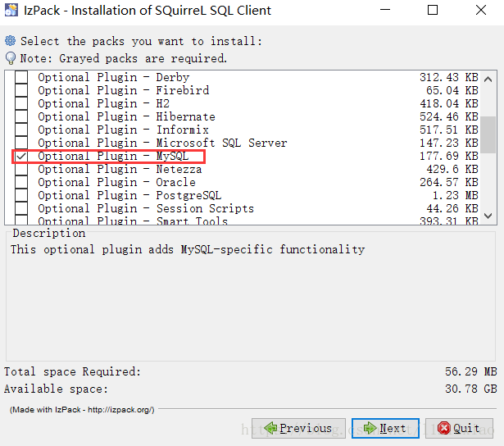Viewport: 504px width, 446px height.
Task: Click the 'Available space:' label
Action: coord(56,389)
